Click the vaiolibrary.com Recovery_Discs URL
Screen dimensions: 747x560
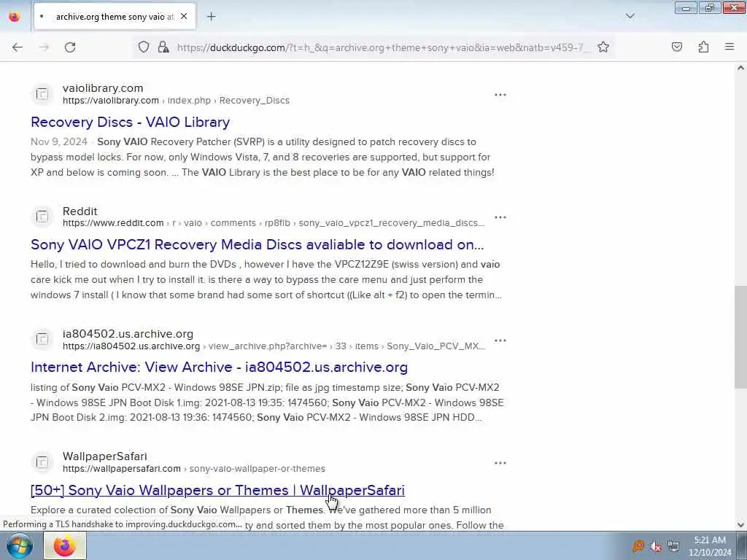click(176, 101)
